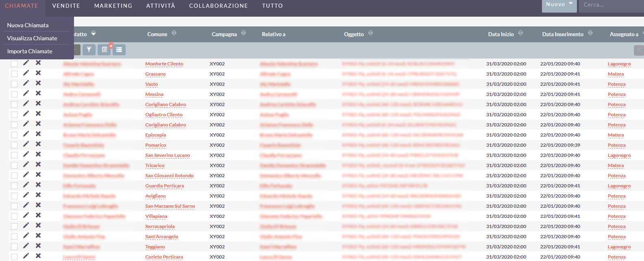Delete the Ogliastro Cilento row
The height and width of the screenshot is (261, 644).
tap(38, 113)
